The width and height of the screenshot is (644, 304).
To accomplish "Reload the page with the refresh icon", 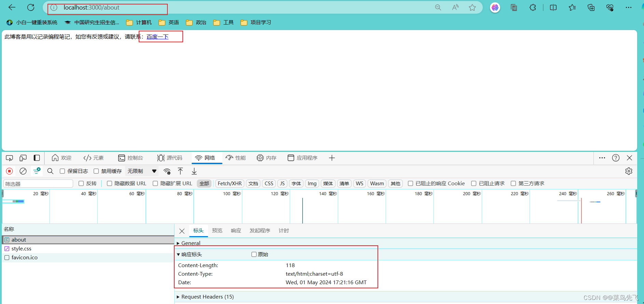I will [31, 8].
